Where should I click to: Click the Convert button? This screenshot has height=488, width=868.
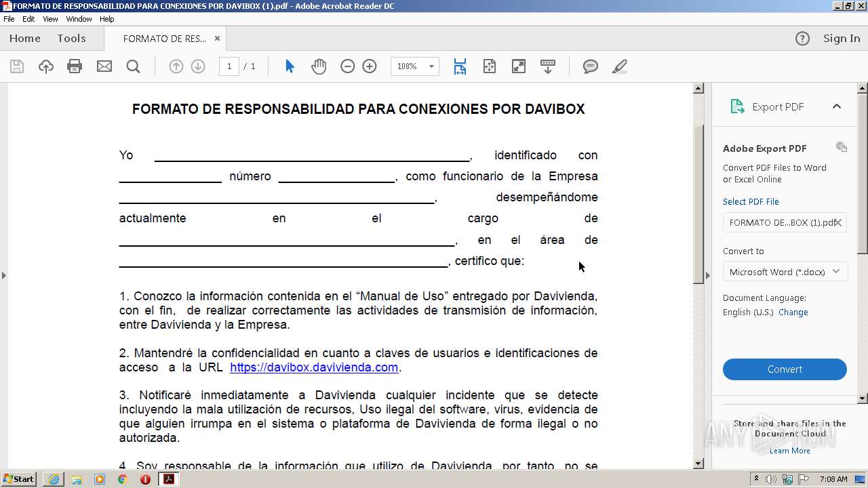785,369
